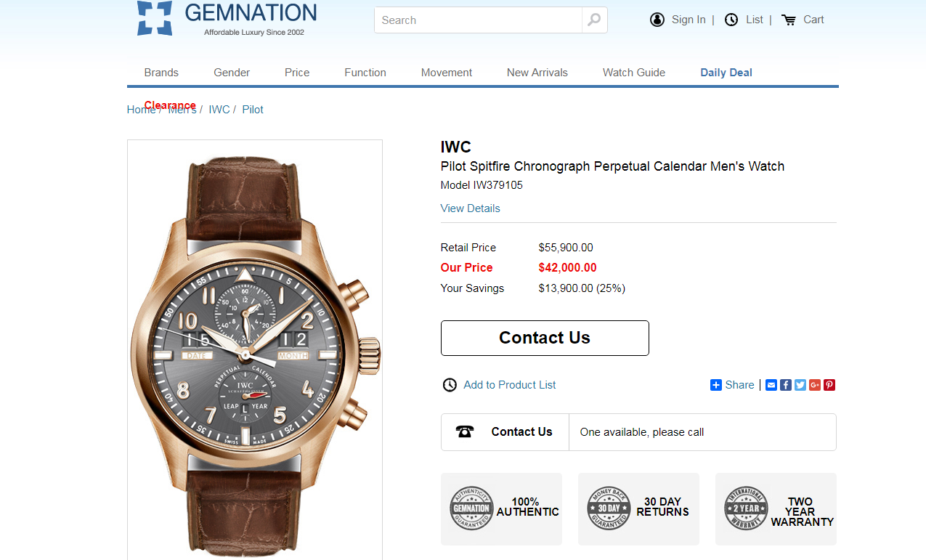Screen dimensions: 926x560
Task: Share on Facebook icon
Action: (786, 385)
